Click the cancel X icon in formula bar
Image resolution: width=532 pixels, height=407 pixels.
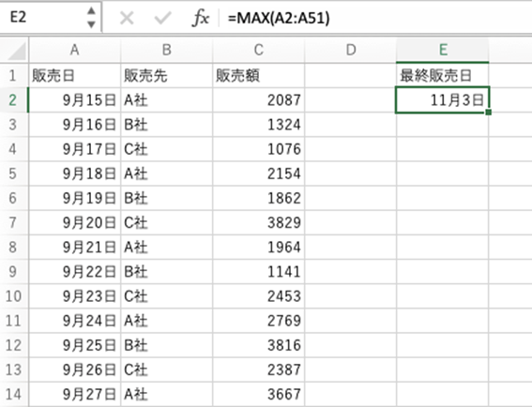click(x=127, y=18)
